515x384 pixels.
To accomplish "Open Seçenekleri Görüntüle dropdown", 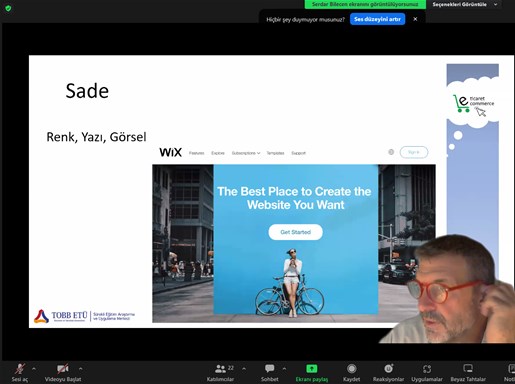I will click(465, 4).
